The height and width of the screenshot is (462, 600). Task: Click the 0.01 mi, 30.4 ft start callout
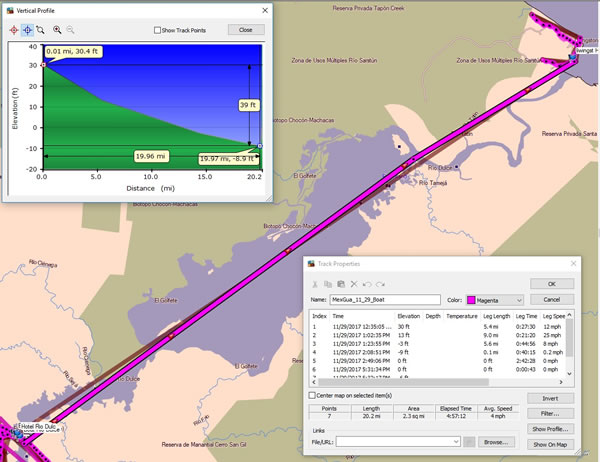coord(72,51)
